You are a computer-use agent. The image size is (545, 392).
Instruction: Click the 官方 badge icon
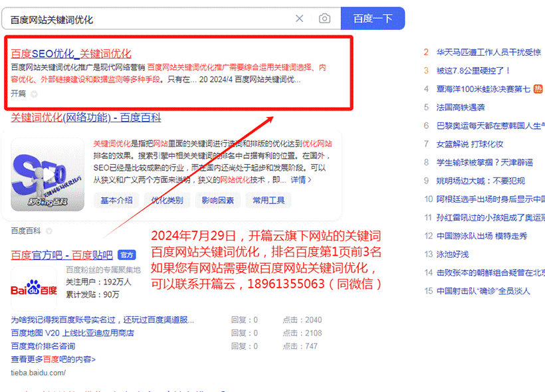click(x=126, y=254)
